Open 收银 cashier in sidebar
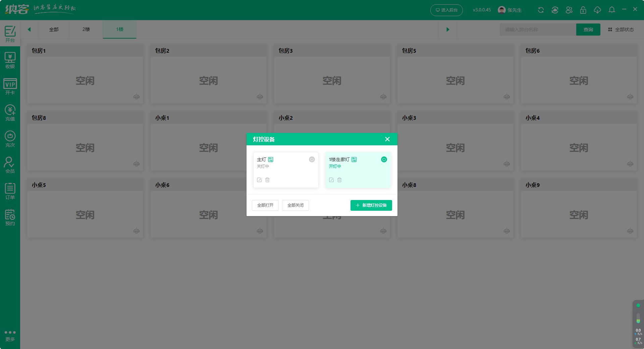The height and width of the screenshot is (349, 644). pyautogui.click(x=10, y=60)
